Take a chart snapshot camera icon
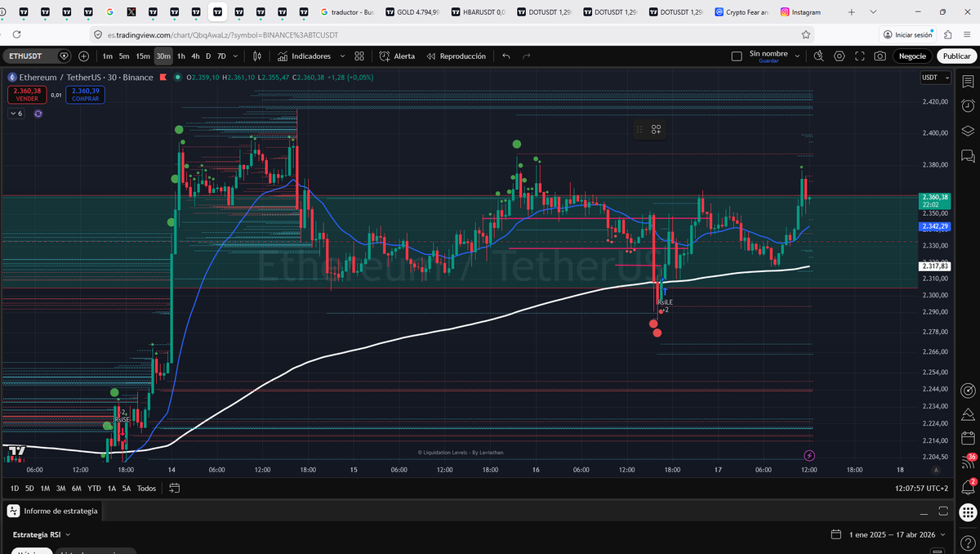The height and width of the screenshot is (554, 980). 880,56
